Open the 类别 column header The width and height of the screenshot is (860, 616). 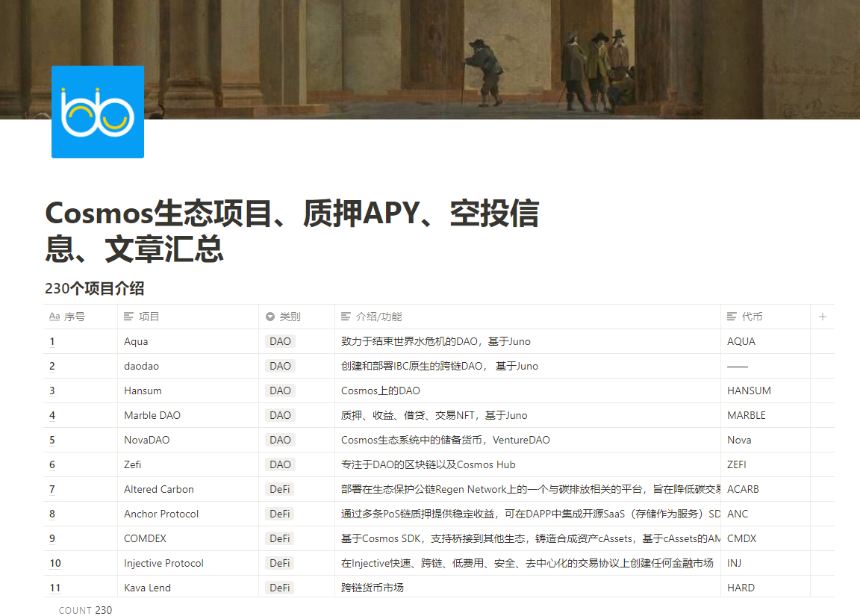pyautogui.click(x=296, y=317)
